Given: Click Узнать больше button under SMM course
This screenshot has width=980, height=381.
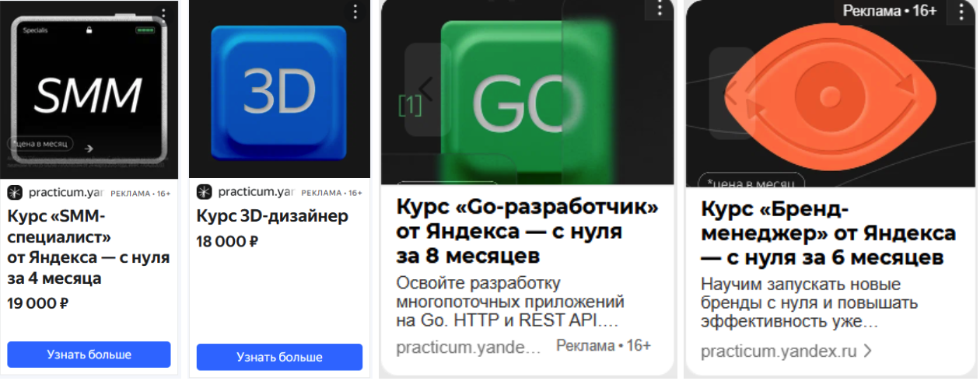Looking at the screenshot, I should point(89,355).
